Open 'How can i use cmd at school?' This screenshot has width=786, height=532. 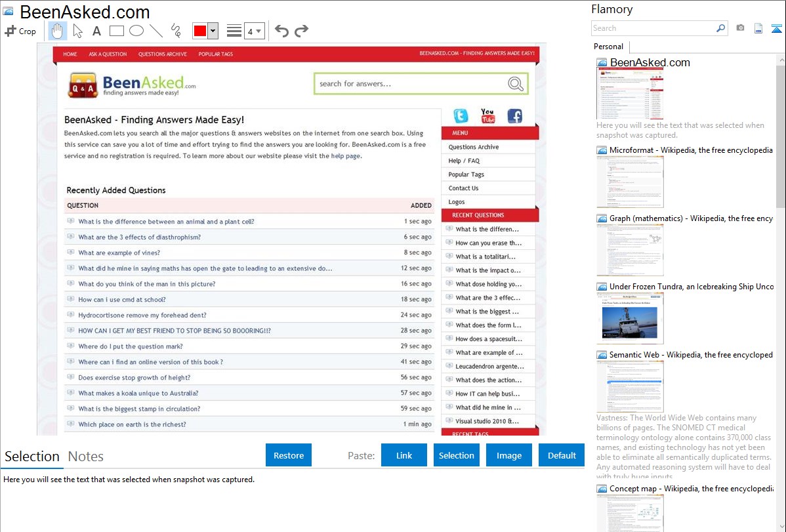click(122, 300)
